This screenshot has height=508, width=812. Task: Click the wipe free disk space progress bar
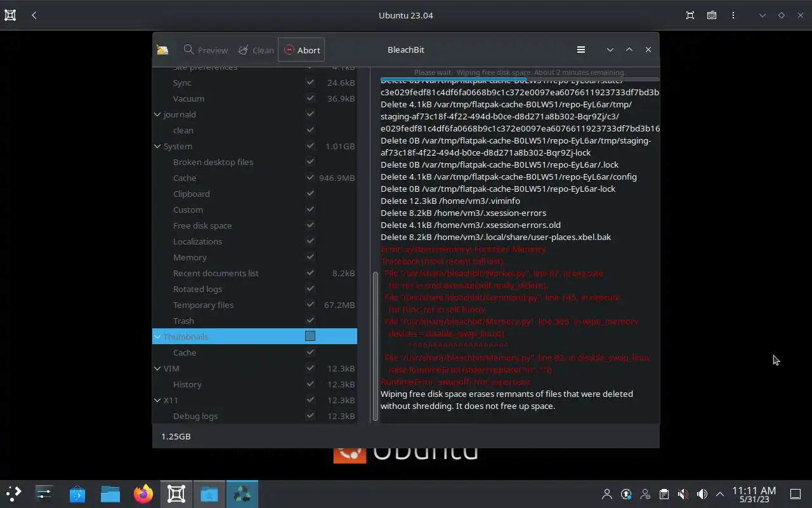520,79
